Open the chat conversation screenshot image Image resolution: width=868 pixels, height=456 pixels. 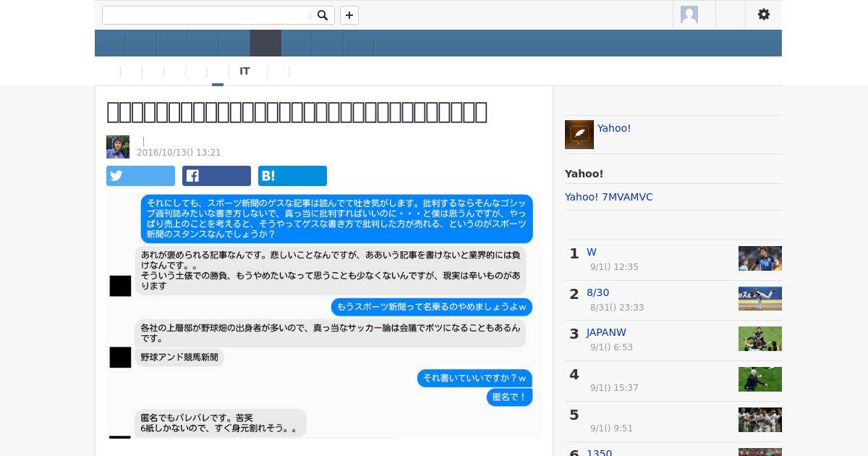point(324,316)
